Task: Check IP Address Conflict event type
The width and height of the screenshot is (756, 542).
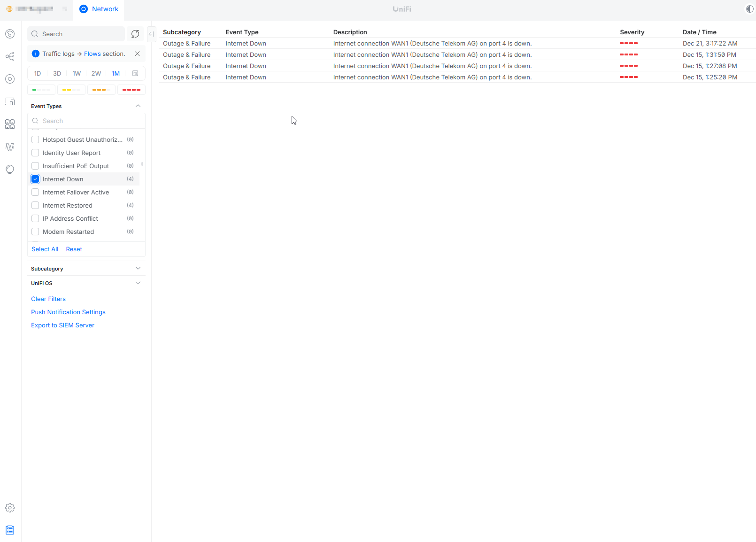Action: coord(35,218)
